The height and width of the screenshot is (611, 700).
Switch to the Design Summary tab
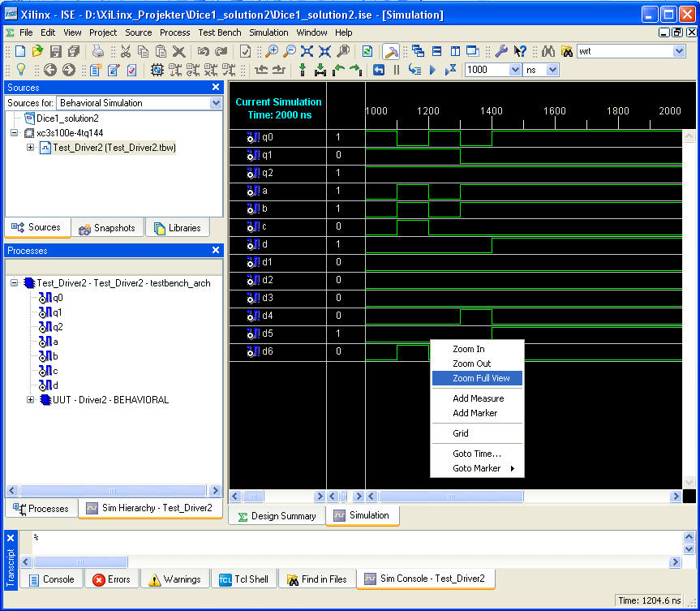[x=277, y=516]
